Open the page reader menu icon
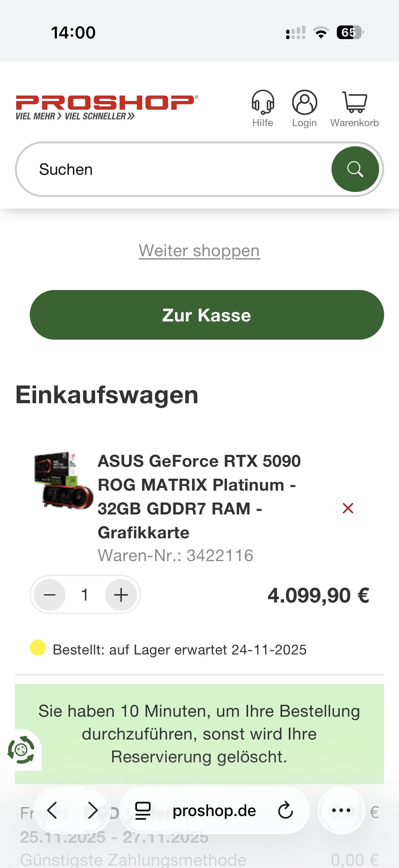This screenshot has height=868, width=399. 143,810
